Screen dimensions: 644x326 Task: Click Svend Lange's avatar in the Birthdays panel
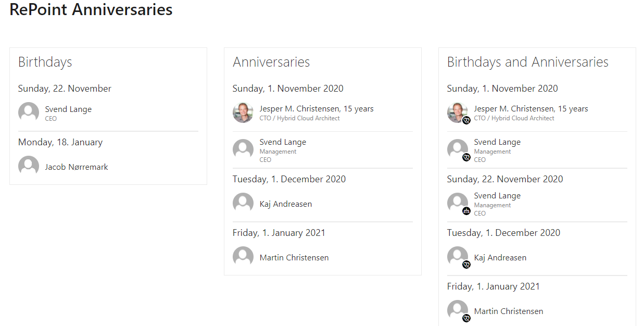pyautogui.click(x=29, y=112)
